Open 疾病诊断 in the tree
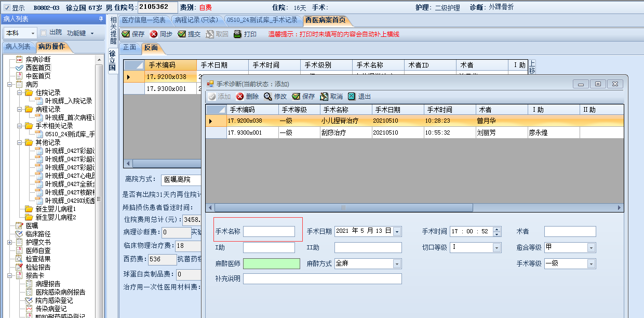 [38, 59]
